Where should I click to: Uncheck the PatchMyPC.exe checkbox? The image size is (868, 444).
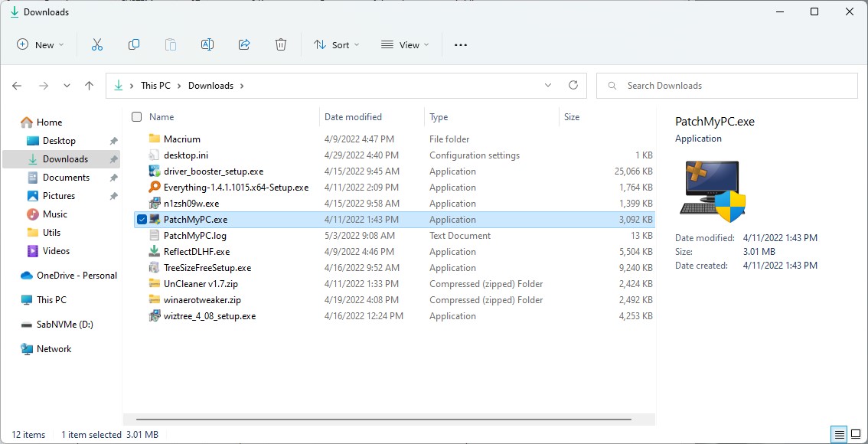142,220
